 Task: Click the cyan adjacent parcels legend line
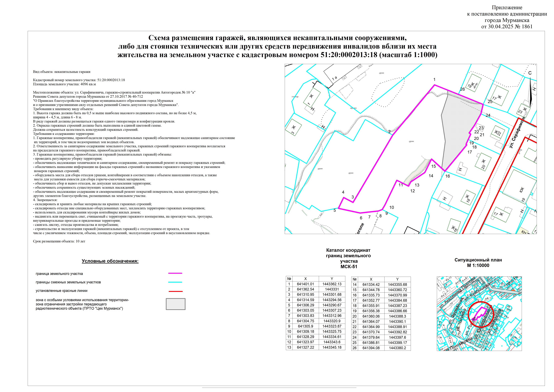tap(175, 282)
